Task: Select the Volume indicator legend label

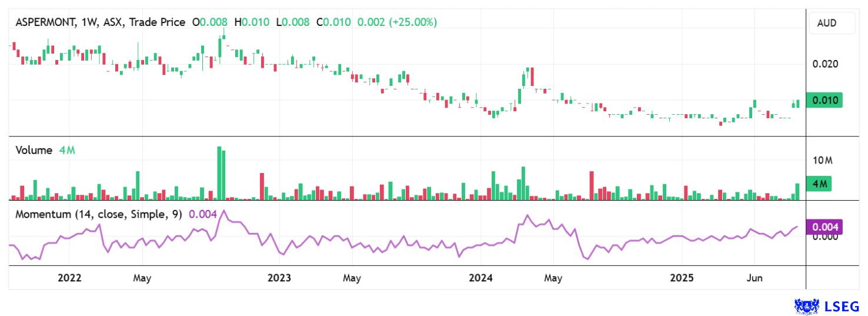Action: (x=34, y=150)
